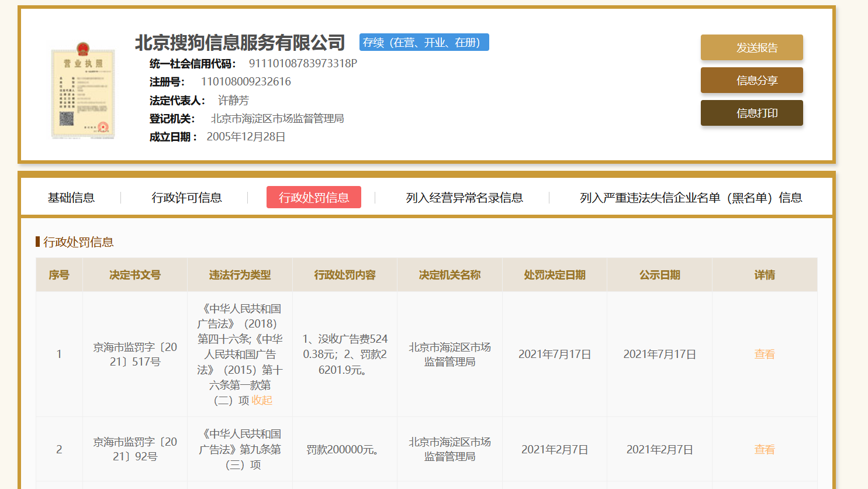Click the publication date 2021年2月7日 in row 2
The width and height of the screenshot is (868, 489).
660,449
